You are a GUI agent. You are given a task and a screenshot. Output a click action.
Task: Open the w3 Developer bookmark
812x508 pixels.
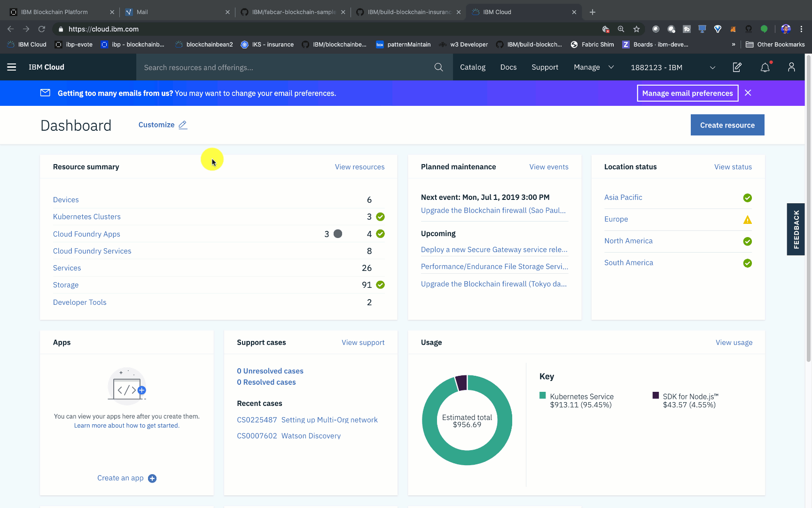click(x=463, y=45)
